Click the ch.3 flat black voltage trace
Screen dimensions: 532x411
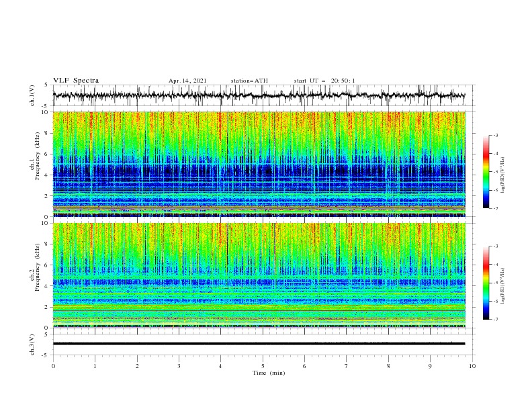click(259, 344)
